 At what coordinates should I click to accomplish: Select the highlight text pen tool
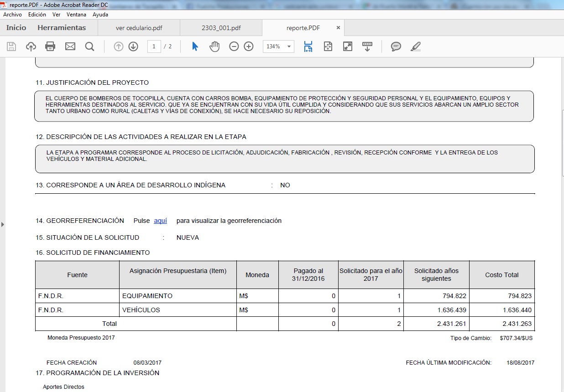coord(415,46)
